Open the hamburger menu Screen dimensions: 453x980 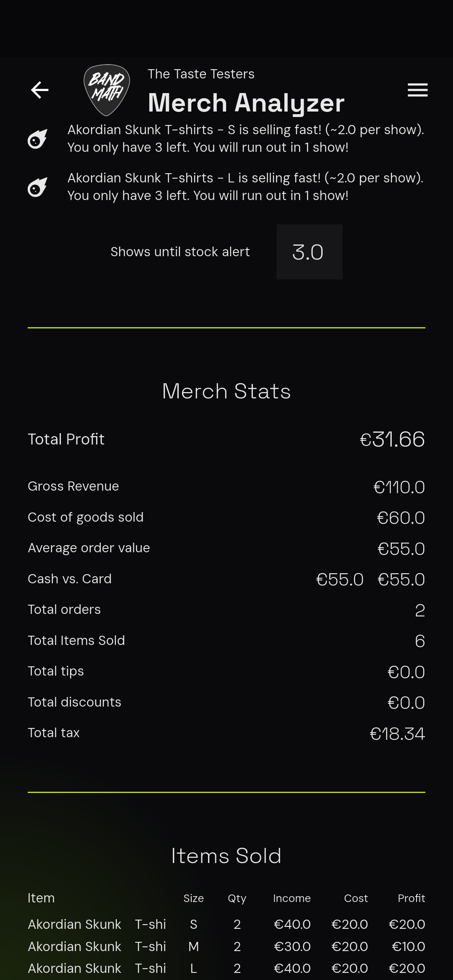click(417, 90)
